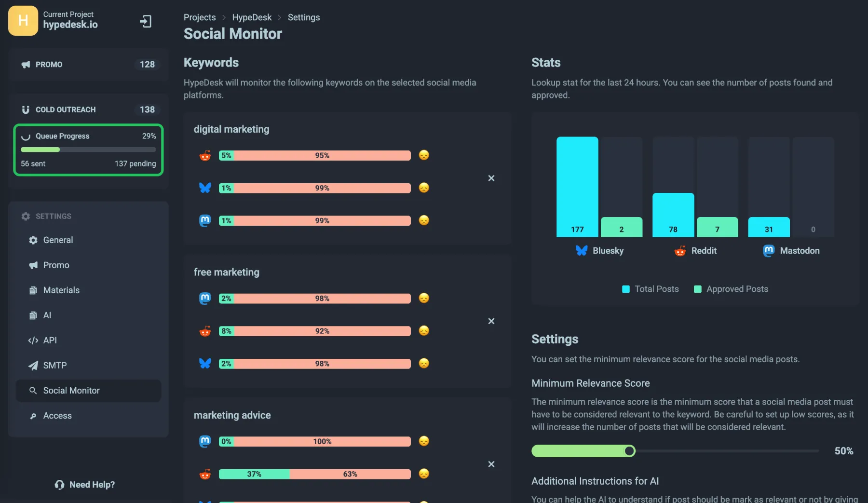Dismiss the marketing advice keyword
This screenshot has height=503, width=868.
click(491, 464)
